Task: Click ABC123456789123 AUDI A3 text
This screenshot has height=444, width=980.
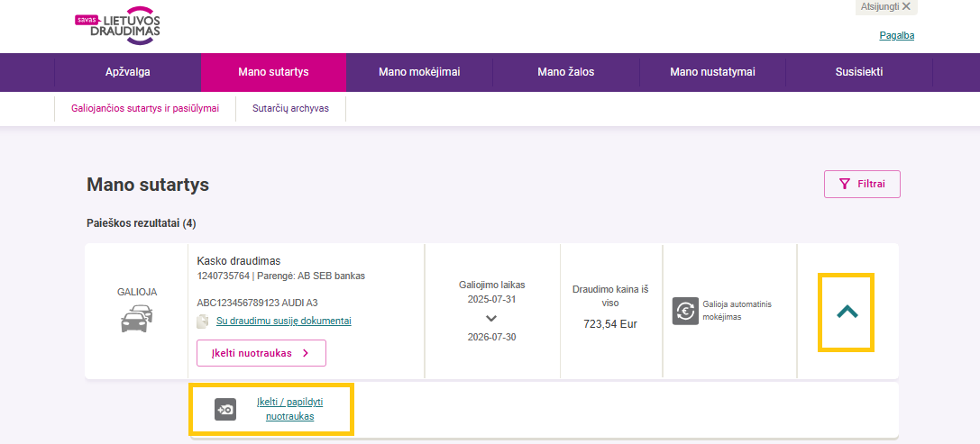Action: [258, 303]
